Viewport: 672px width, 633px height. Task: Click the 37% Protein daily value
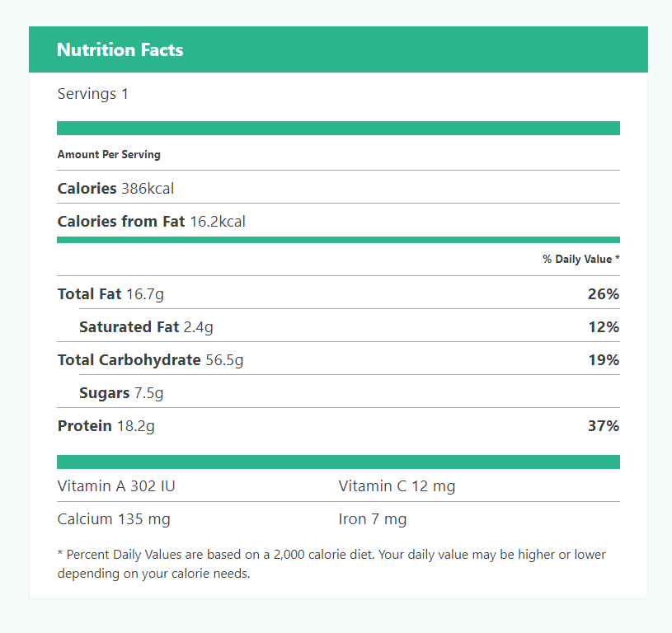pyautogui.click(x=603, y=426)
